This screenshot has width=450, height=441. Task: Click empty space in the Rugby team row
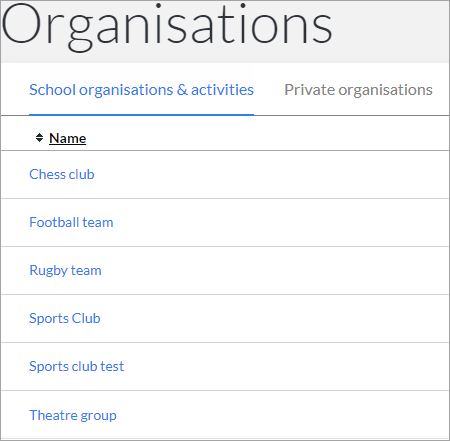[267, 271]
